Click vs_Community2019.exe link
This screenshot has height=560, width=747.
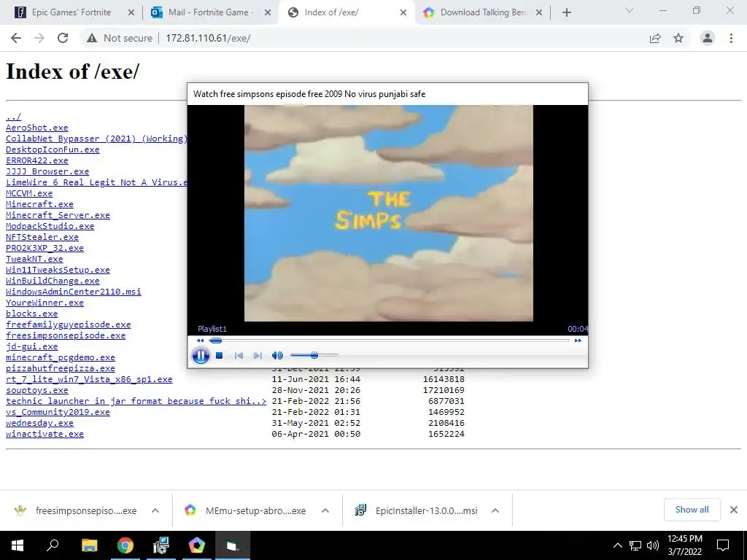(58, 413)
